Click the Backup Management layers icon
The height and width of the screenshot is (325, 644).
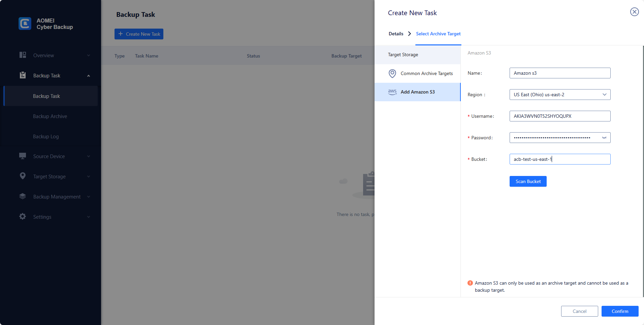tap(23, 196)
